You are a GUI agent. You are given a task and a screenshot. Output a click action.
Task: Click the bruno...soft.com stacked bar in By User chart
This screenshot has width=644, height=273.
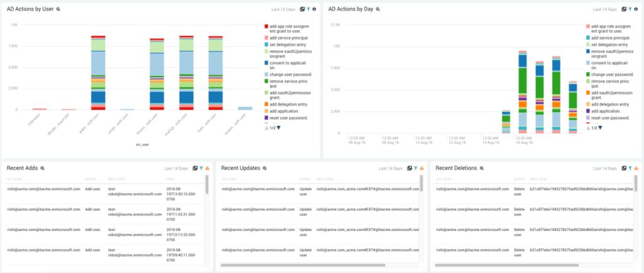(x=157, y=74)
